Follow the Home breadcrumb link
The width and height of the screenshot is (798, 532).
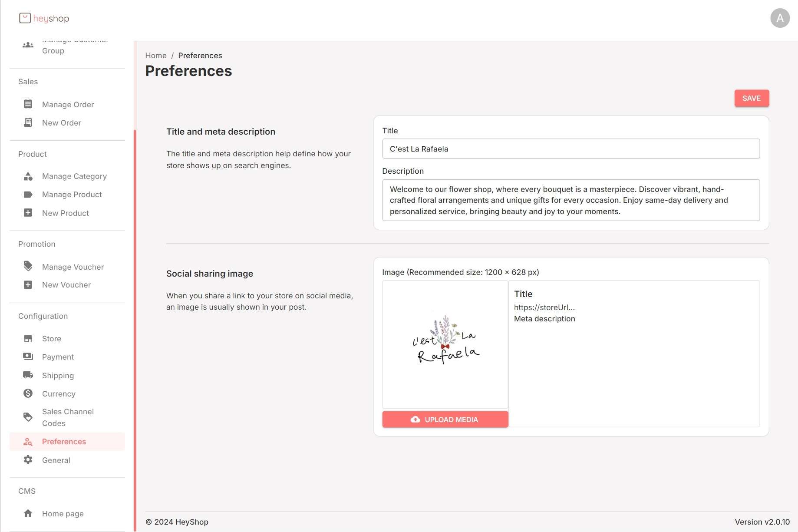pyautogui.click(x=156, y=56)
